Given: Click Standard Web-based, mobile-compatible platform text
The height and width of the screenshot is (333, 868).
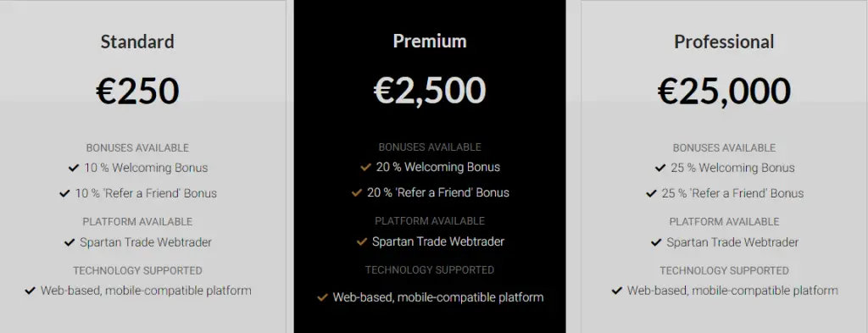Looking at the screenshot, I should click(x=146, y=291).
